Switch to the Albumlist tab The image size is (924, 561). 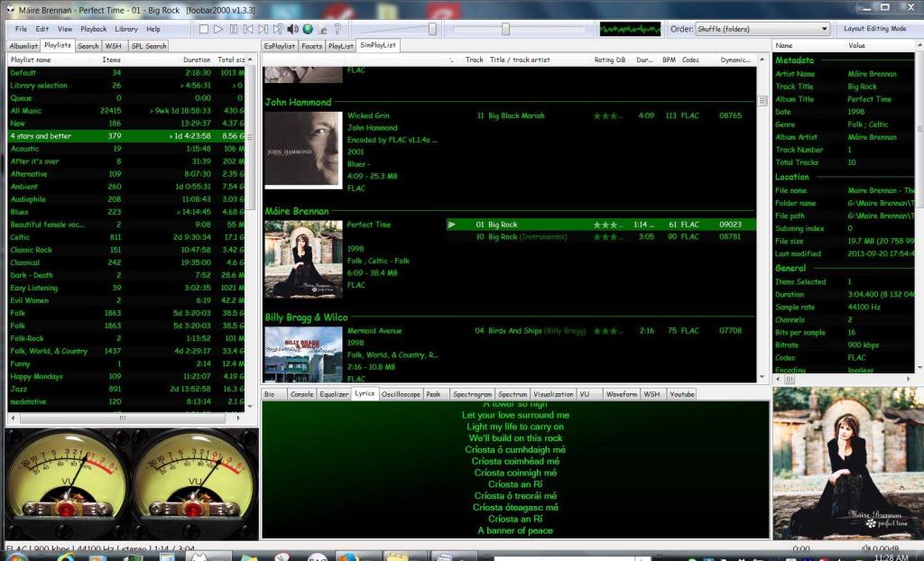coord(23,45)
